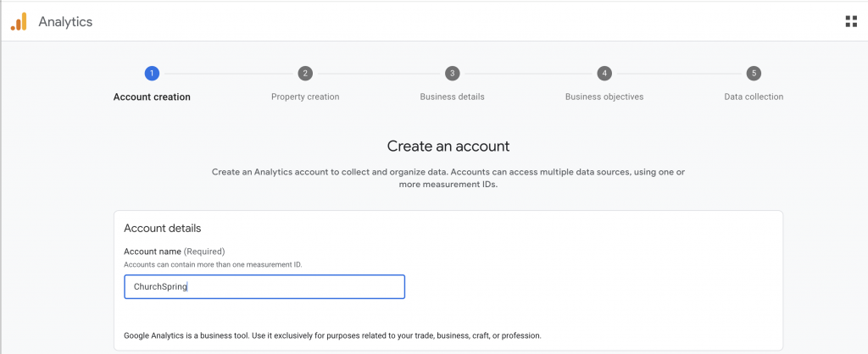Click the Google Analytics logo icon
Image resolution: width=868 pixels, height=354 pixels.
19,21
